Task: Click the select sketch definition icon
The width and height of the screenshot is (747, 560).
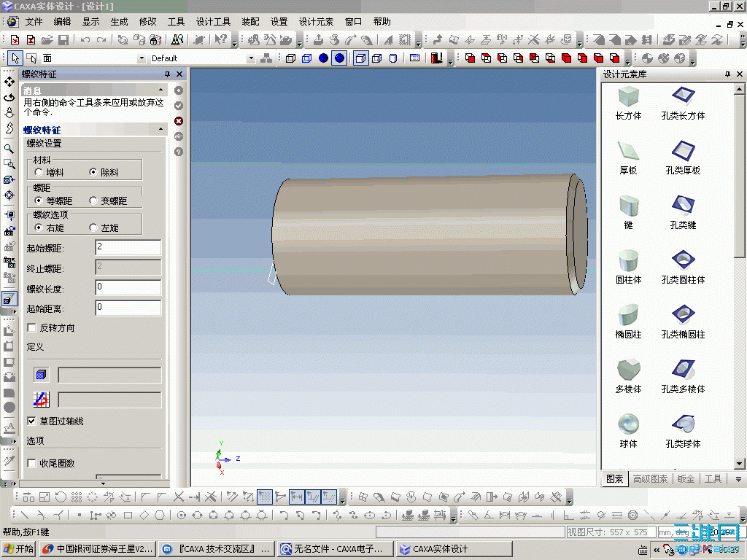Action: pos(41,400)
